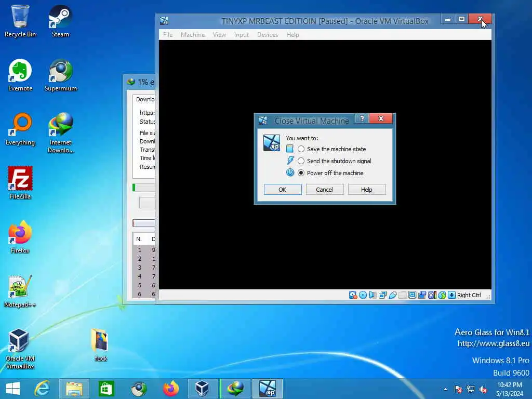Click the hard disk activity status icon
Screen dimensions: 532x399
pos(353,295)
